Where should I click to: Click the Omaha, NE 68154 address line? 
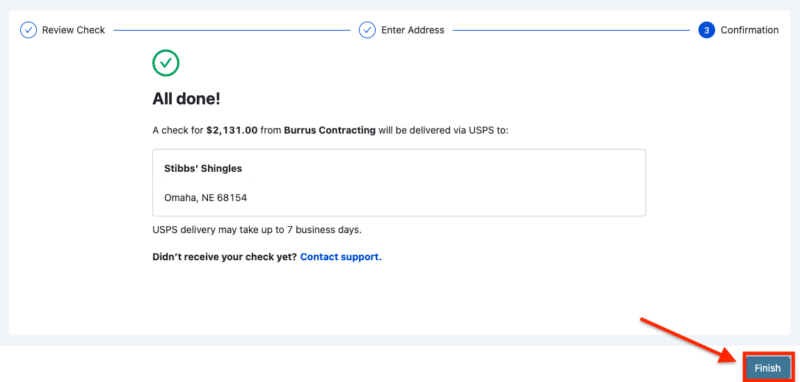(x=206, y=198)
